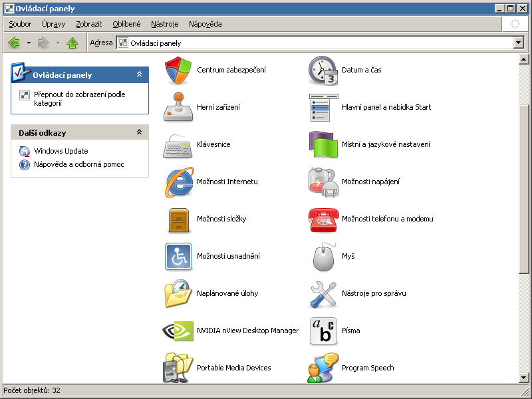The width and height of the screenshot is (532, 399).
Task: Click inside the Adresa address field
Action: point(315,43)
